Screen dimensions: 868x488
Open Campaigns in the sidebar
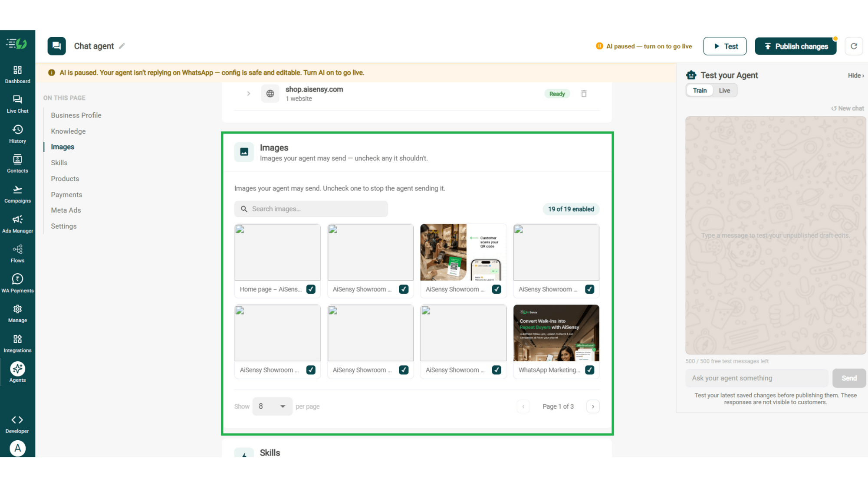pyautogui.click(x=17, y=194)
